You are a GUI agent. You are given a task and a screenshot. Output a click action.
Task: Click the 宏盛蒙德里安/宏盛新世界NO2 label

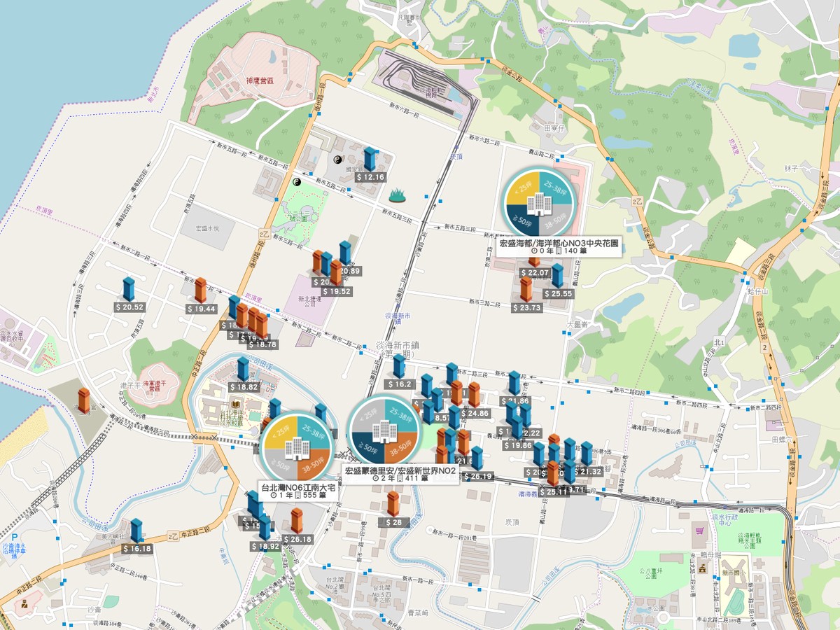point(400,471)
